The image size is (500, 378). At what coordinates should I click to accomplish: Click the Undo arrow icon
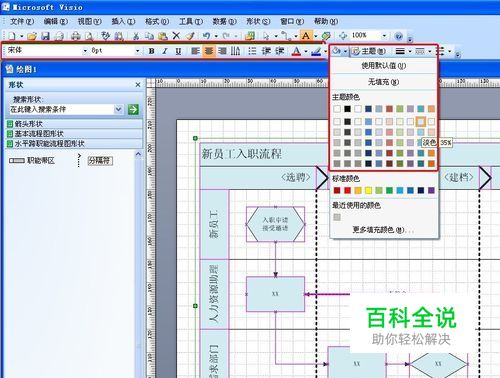pyautogui.click(x=206, y=35)
